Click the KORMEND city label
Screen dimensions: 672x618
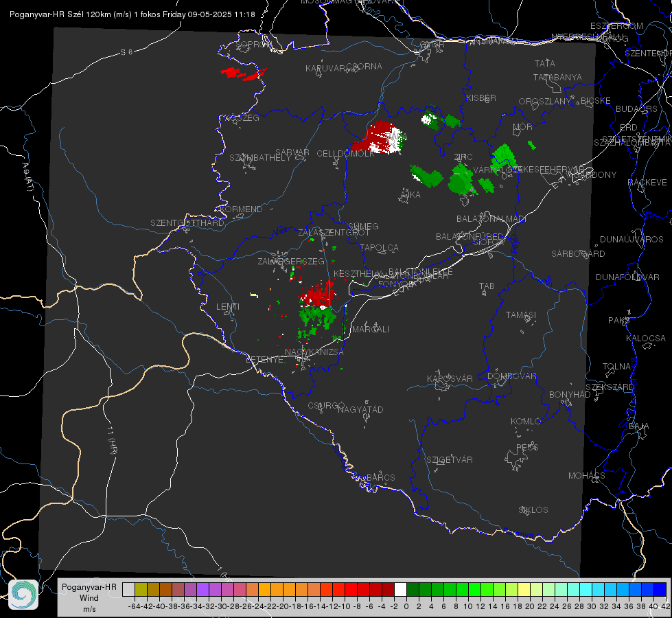(x=240, y=209)
